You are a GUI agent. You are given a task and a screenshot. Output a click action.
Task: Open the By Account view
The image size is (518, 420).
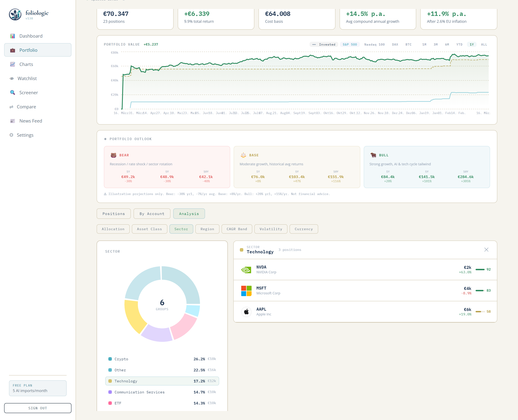(152, 214)
